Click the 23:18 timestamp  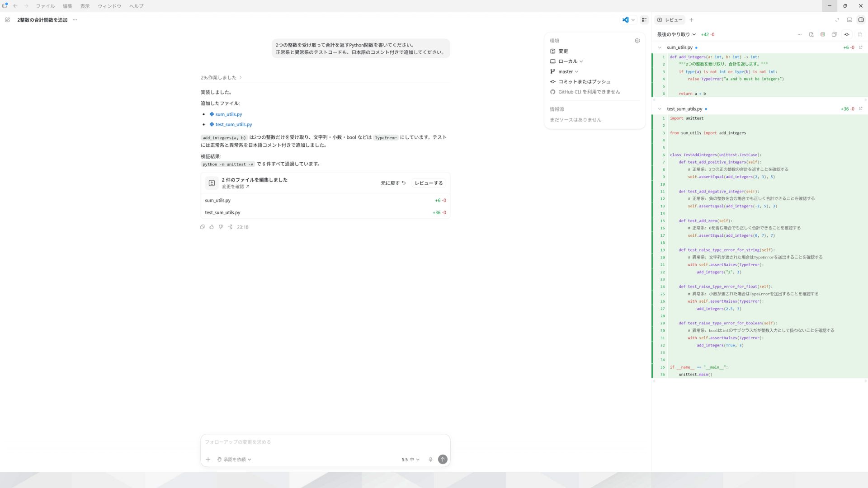[x=242, y=227]
